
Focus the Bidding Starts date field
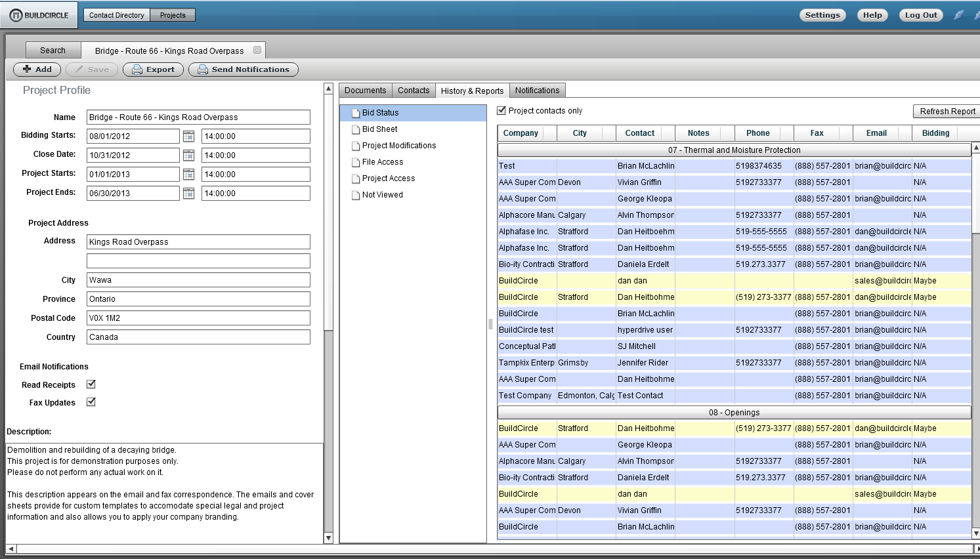[x=133, y=136]
